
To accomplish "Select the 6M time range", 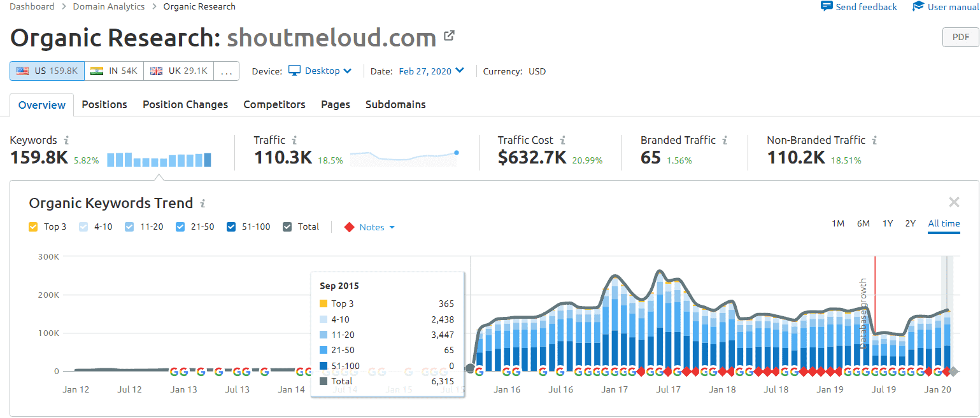I will (863, 223).
